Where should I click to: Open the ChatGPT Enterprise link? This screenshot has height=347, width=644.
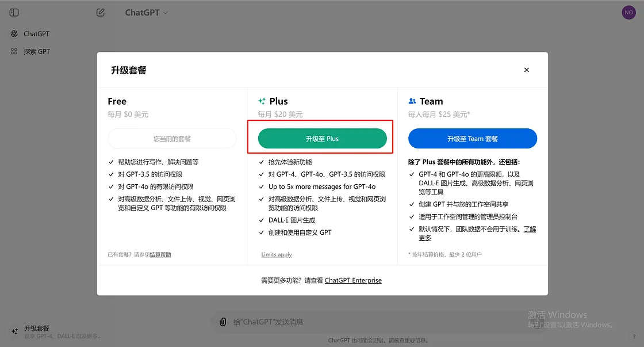(x=352, y=280)
